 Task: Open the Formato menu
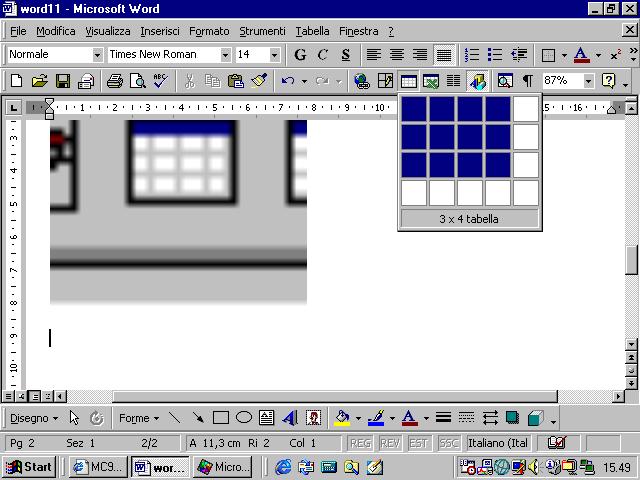[209, 31]
